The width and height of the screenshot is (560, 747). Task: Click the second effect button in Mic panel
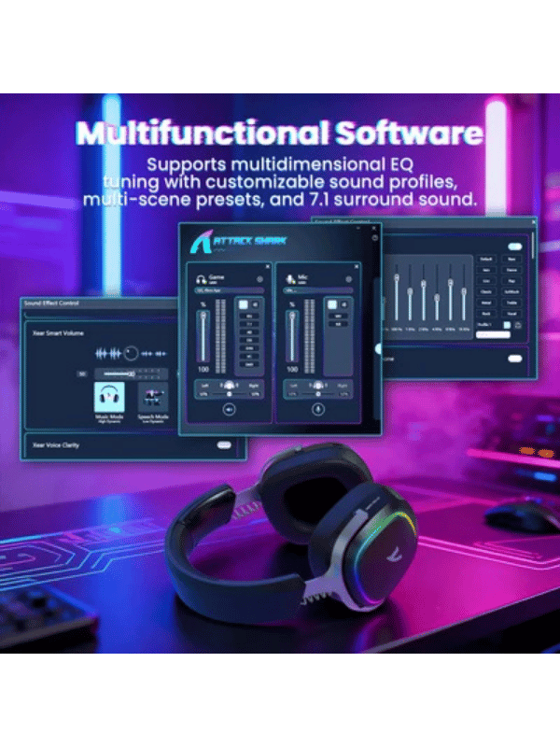pos(338,324)
